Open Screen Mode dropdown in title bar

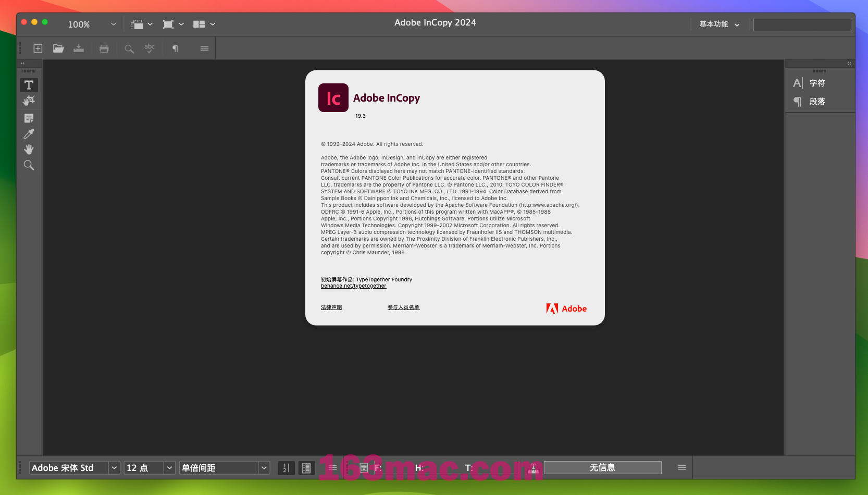tap(173, 24)
